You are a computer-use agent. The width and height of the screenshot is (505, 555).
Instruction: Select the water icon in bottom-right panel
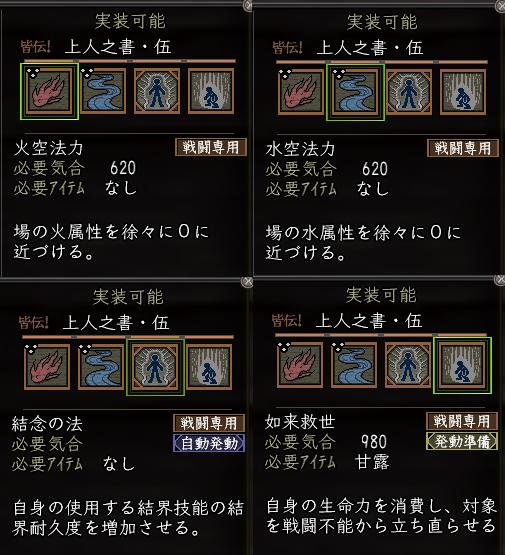[354, 365]
